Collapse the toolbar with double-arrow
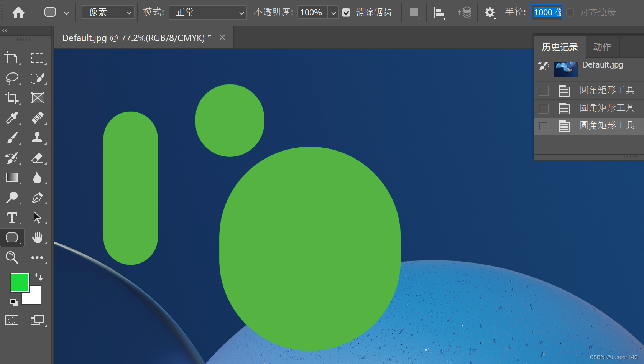This screenshot has height=364, width=644. point(5,30)
